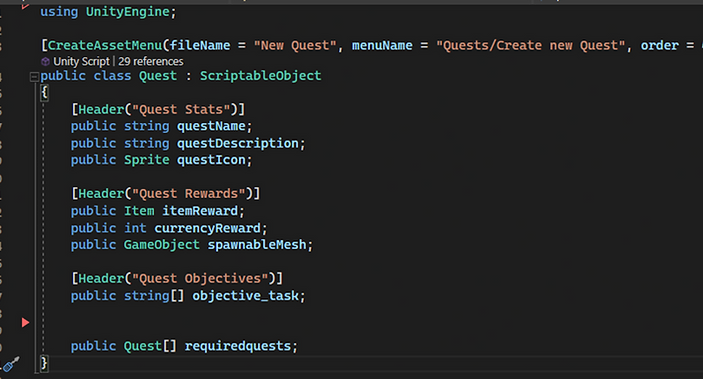Click the Unity Script cube icon
The height and width of the screenshot is (379, 703).
point(45,61)
